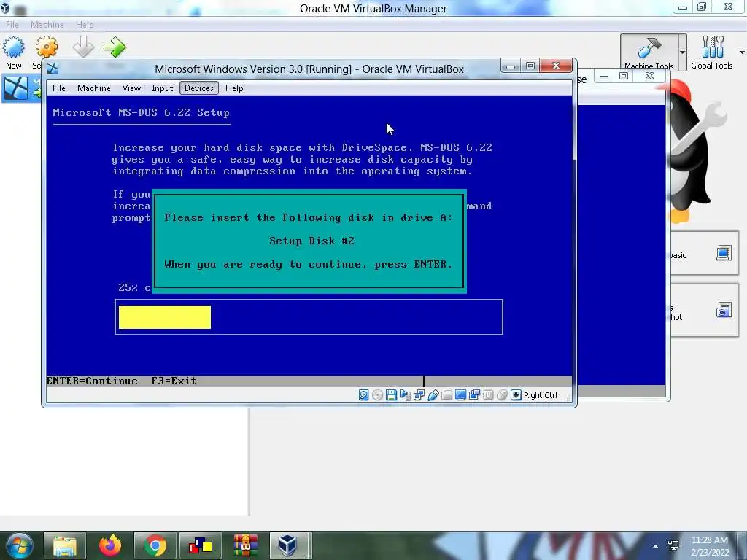Expand the Global Tools dropdown arrow
Screen dimensions: 747x560
tap(742, 52)
